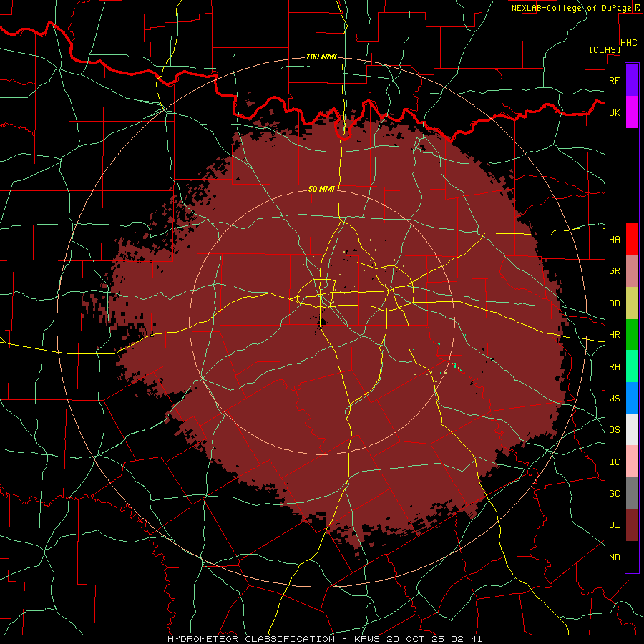
Task: Click the HHC product label
Action: (x=629, y=43)
